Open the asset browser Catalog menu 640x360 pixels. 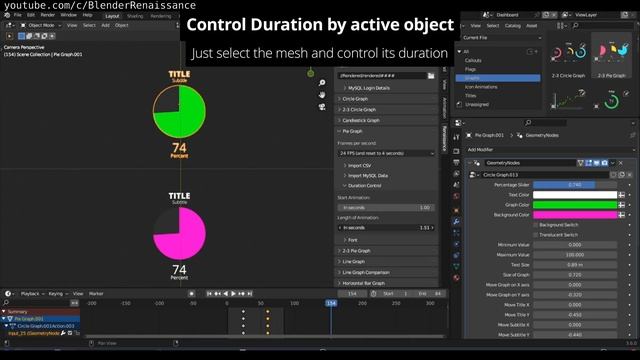point(513,26)
